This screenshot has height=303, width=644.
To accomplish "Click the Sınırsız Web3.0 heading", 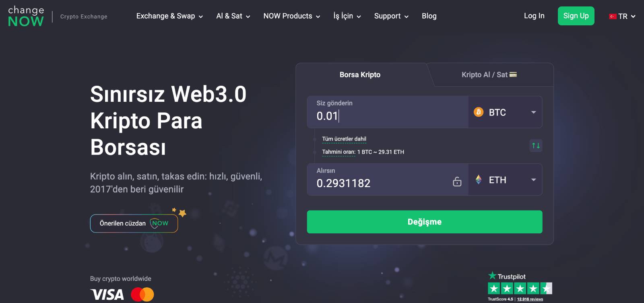I will pyautogui.click(x=168, y=94).
